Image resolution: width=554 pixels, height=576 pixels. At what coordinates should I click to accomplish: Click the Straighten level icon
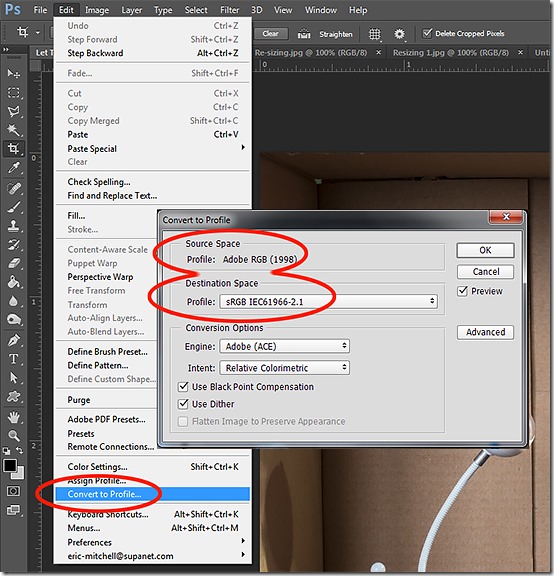304,34
